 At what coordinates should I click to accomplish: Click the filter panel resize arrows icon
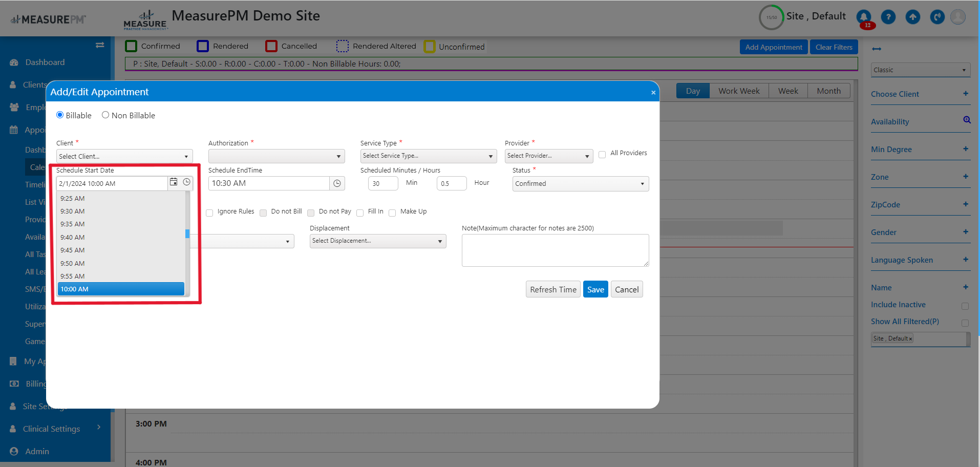point(877,49)
